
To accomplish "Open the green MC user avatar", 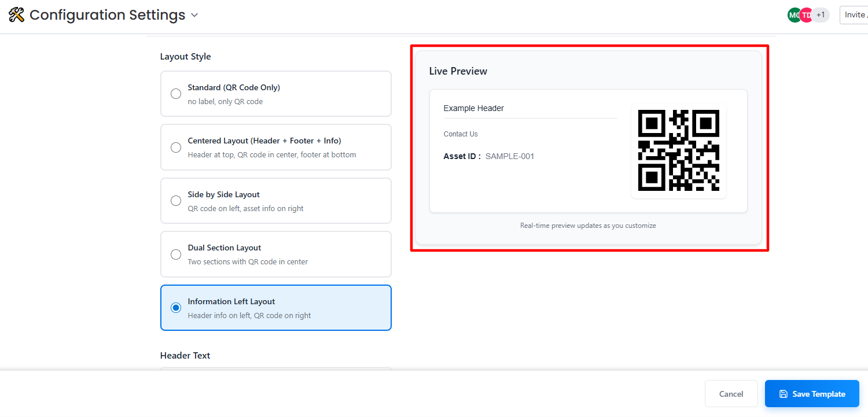I will point(794,15).
